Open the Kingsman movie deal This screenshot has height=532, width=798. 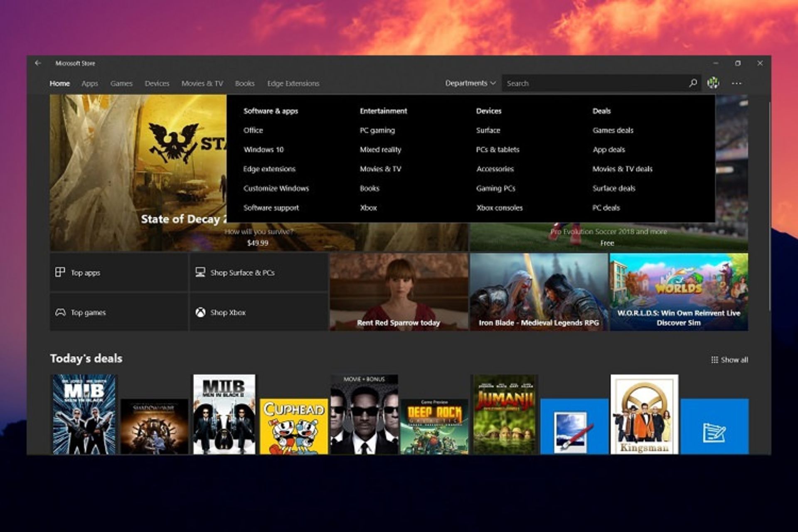[644, 414]
